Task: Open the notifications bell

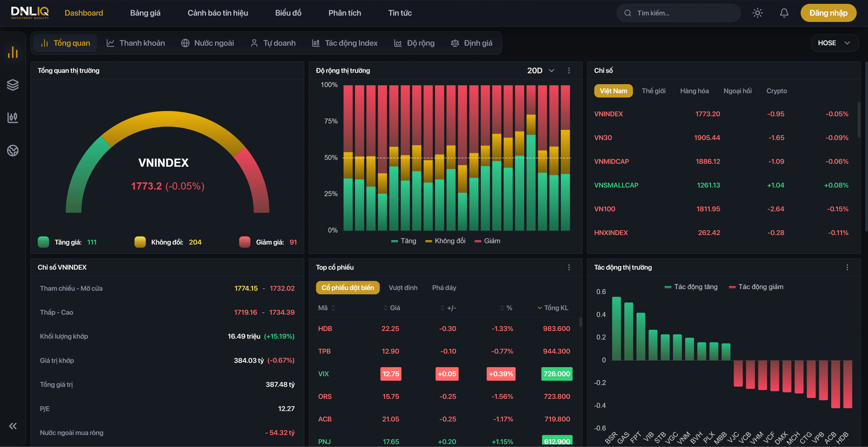Action: click(x=784, y=13)
